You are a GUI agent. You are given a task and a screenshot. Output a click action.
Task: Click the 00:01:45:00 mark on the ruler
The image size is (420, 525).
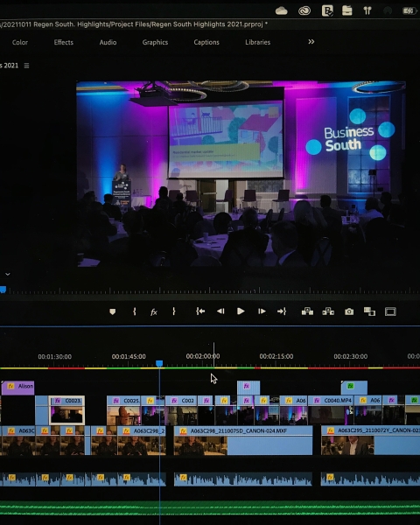[129, 357]
